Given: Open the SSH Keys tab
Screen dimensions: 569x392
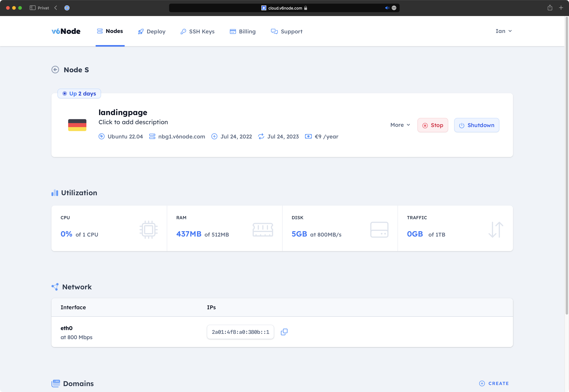Looking at the screenshot, I should pos(198,31).
